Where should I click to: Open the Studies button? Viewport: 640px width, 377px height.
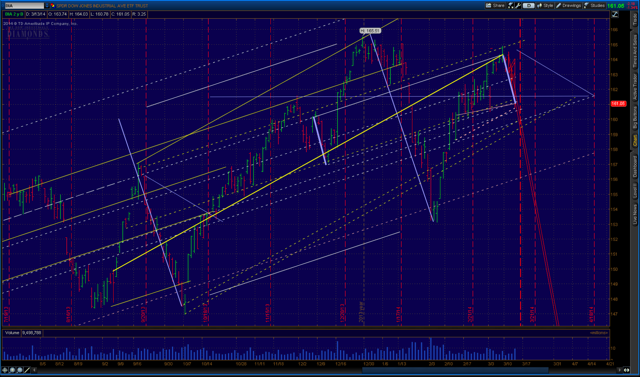click(594, 6)
